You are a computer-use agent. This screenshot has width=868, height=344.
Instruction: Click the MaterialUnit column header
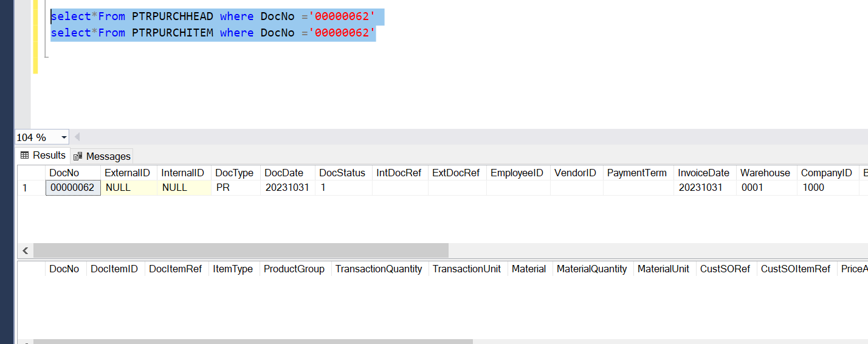click(x=663, y=269)
